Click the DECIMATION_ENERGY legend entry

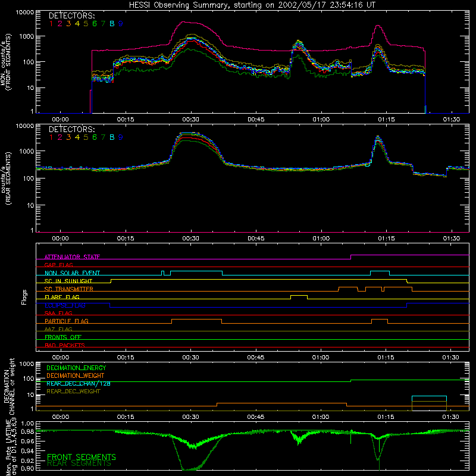pyautogui.click(x=76, y=368)
